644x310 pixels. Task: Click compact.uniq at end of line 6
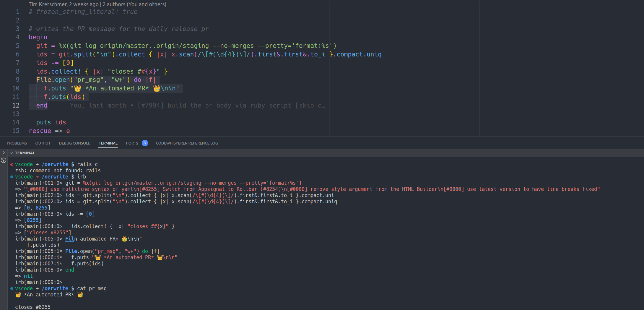click(x=359, y=54)
